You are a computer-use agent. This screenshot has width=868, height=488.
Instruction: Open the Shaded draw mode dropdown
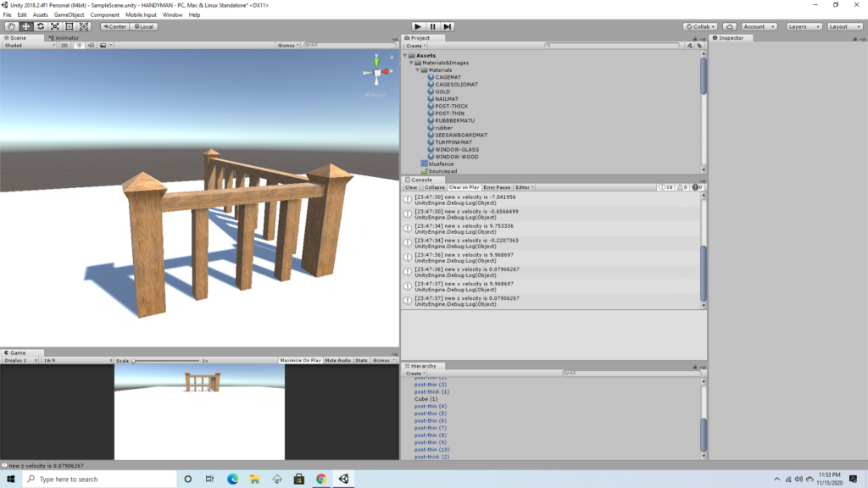click(28, 45)
